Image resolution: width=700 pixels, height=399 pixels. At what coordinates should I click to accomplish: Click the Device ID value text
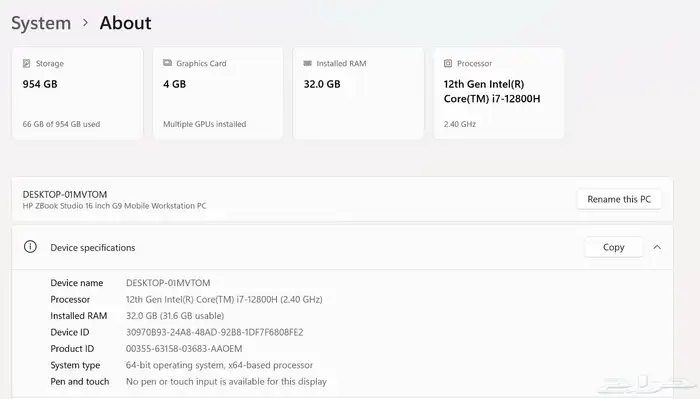(x=215, y=332)
